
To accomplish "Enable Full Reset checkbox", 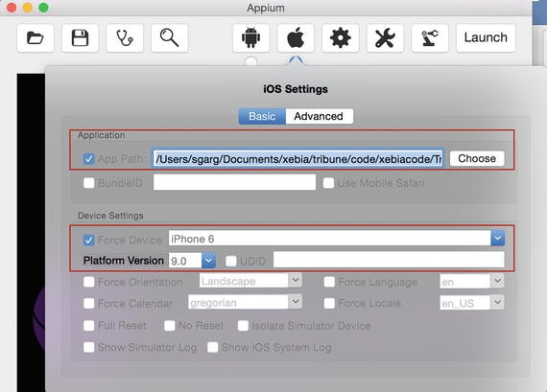I will coord(88,326).
